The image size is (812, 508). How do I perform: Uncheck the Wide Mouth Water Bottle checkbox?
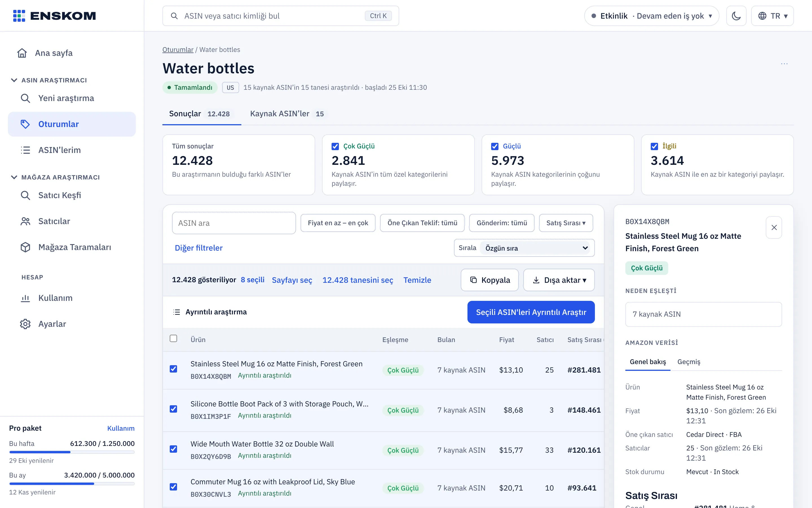click(173, 449)
